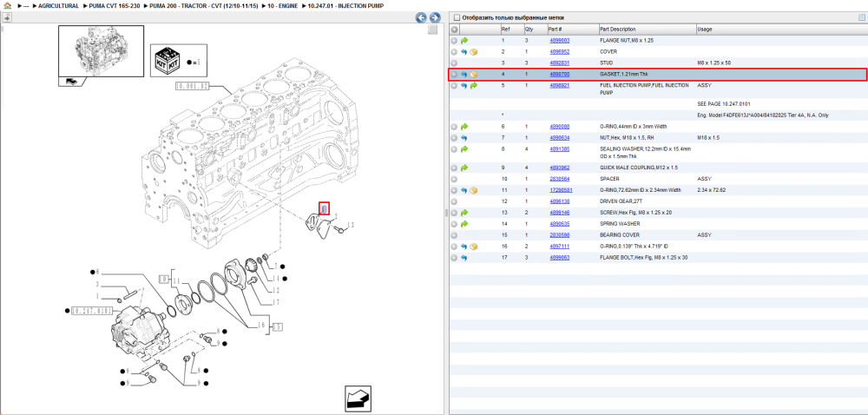The image size is (868, 415).
Task: Open part number link 4892831
Action: pos(559,63)
